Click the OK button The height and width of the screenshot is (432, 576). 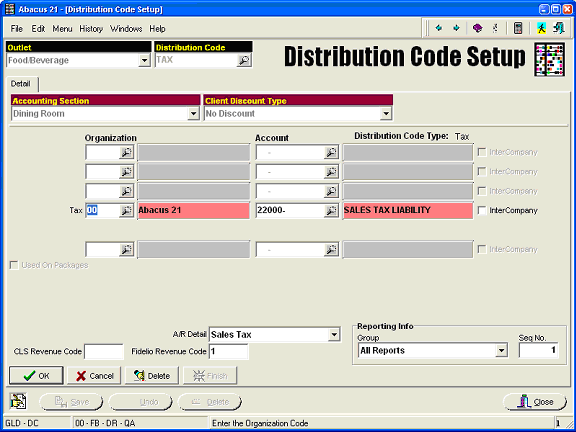pyautogui.click(x=36, y=375)
